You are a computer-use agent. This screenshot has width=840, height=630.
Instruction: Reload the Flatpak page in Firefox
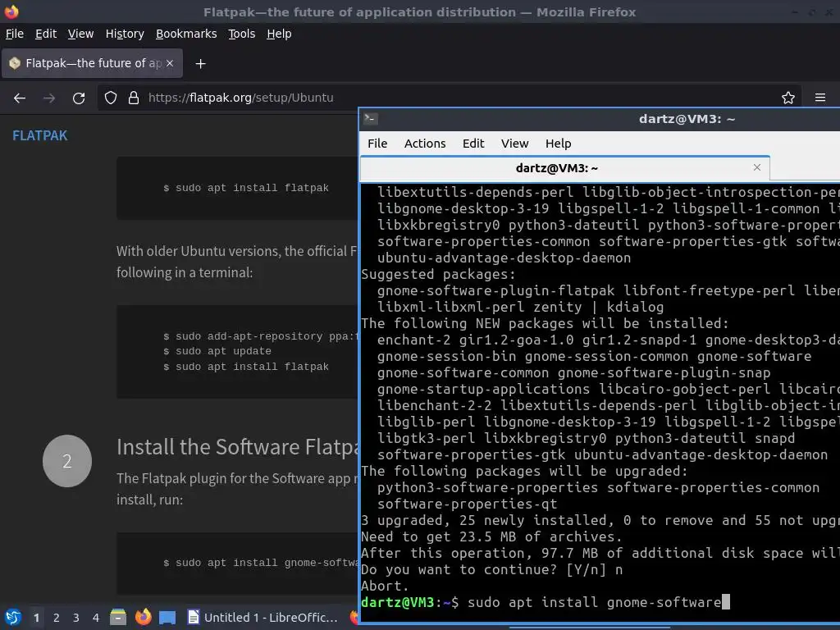[79, 98]
